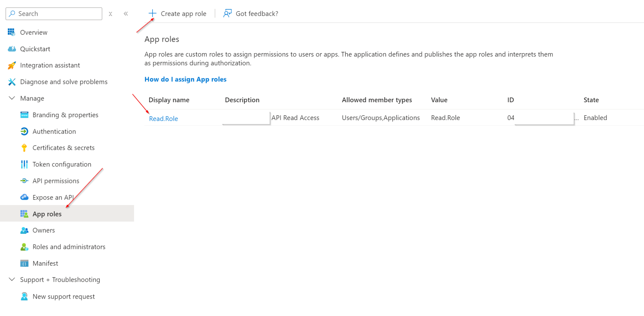
Task: Click the App roles grid icon
Action: click(x=24, y=214)
